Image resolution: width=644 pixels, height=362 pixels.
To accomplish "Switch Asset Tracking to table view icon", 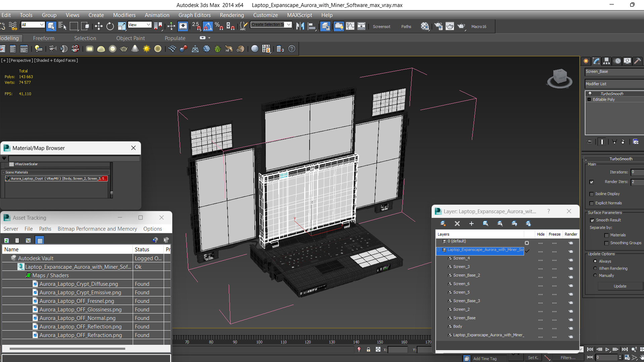I will 40,240.
